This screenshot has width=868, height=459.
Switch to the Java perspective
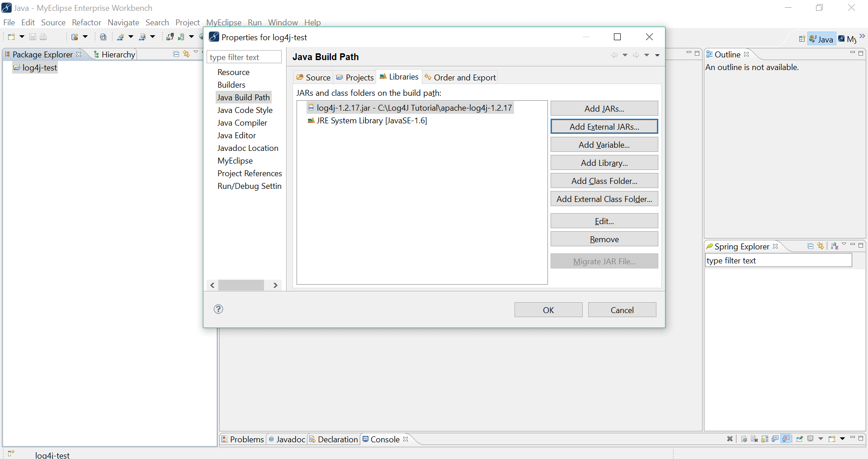click(821, 39)
